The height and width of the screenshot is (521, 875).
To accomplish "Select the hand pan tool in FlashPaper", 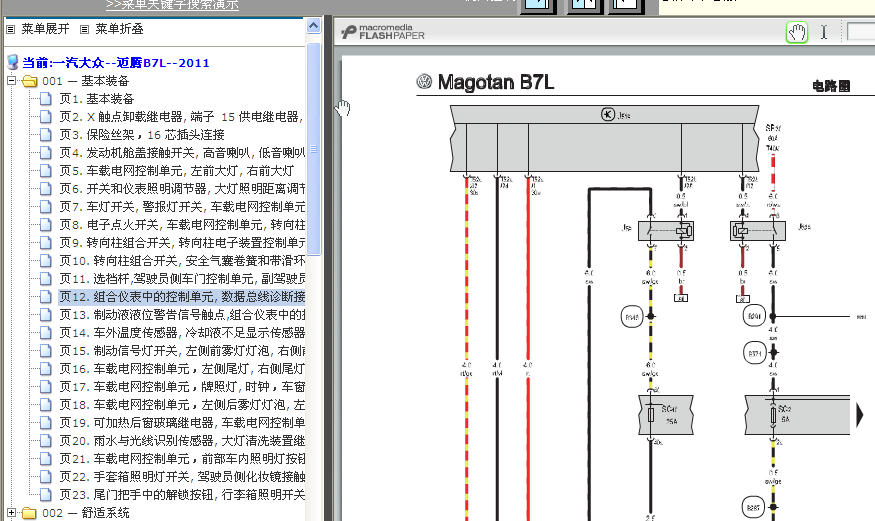I will (x=797, y=32).
